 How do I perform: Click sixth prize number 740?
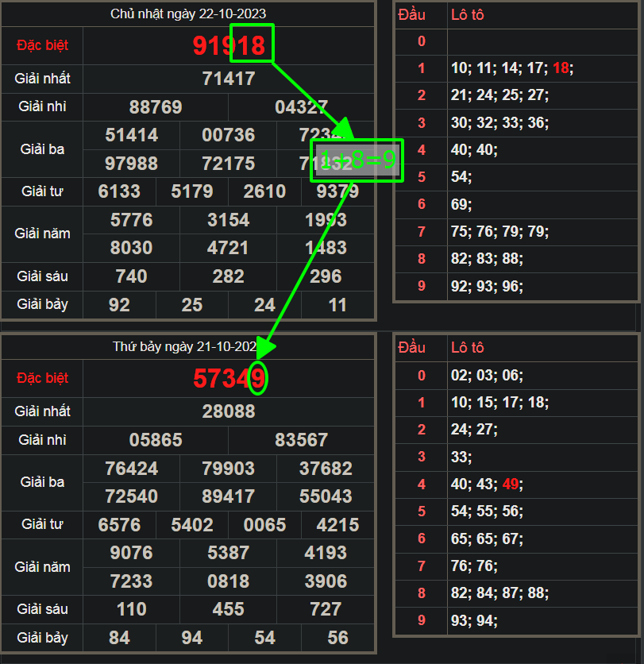click(132, 276)
